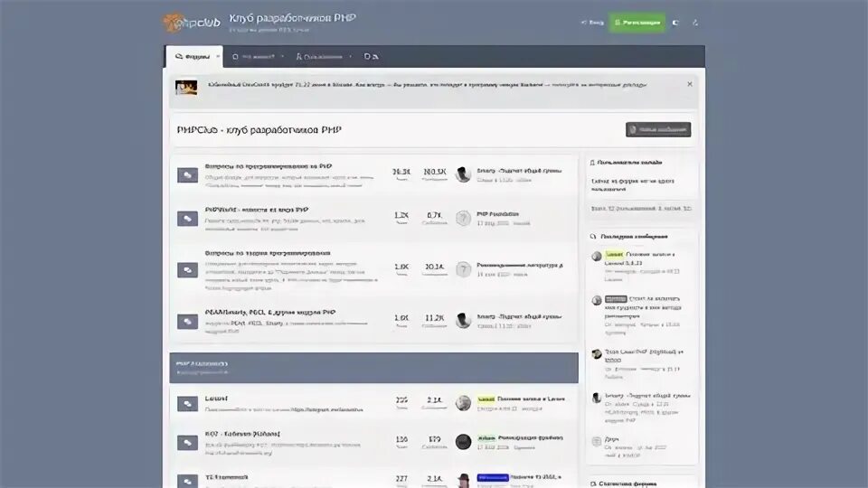Open forum 'Вопросы по теории программирования'
The width and height of the screenshot is (868, 488).
[268, 253]
